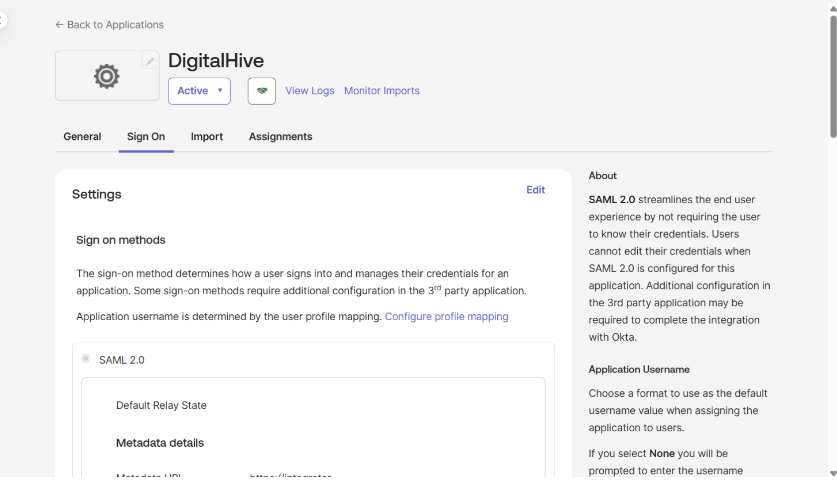The width and height of the screenshot is (837, 504).
Task: Switch to the Assignments tab
Action: tap(280, 136)
